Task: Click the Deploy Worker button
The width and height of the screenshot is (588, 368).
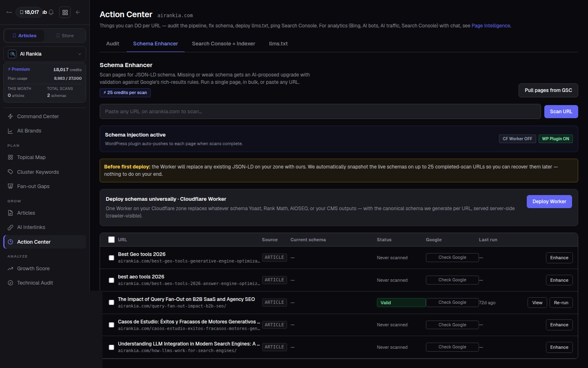Action: pos(549,202)
